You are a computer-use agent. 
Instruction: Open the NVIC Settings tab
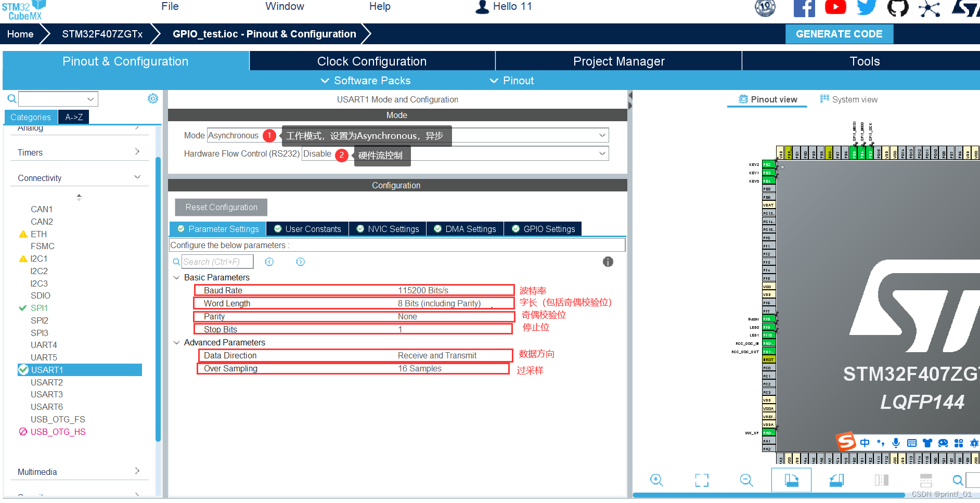click(388, 229)
